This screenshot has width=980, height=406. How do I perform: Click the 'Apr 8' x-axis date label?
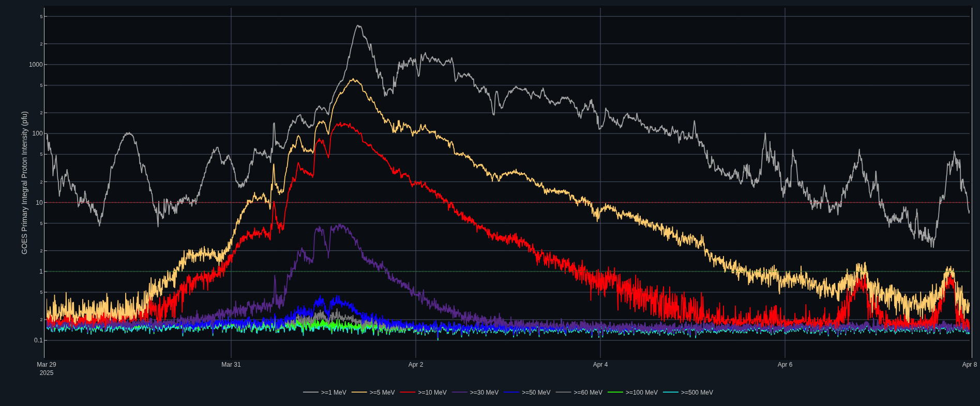tap(970, 365)
